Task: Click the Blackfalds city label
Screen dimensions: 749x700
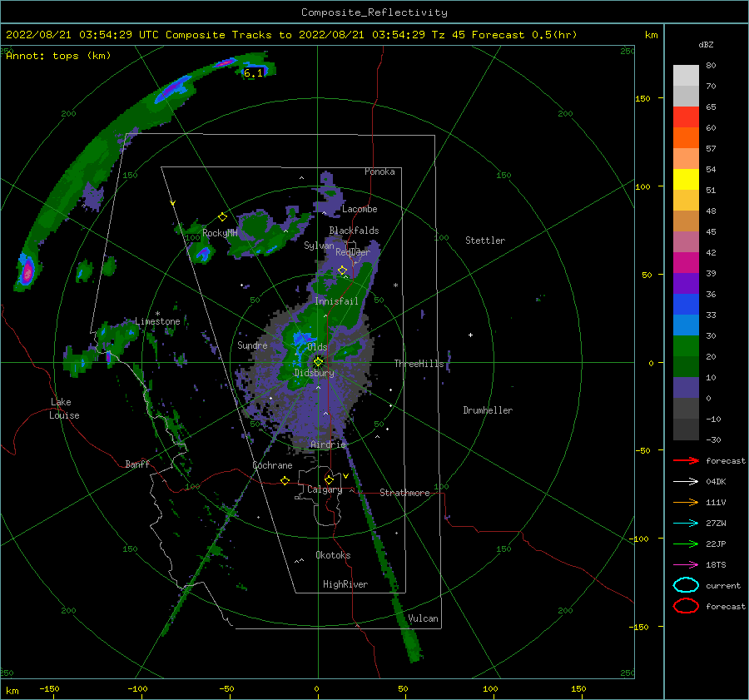Action: [x=354, y=231]
